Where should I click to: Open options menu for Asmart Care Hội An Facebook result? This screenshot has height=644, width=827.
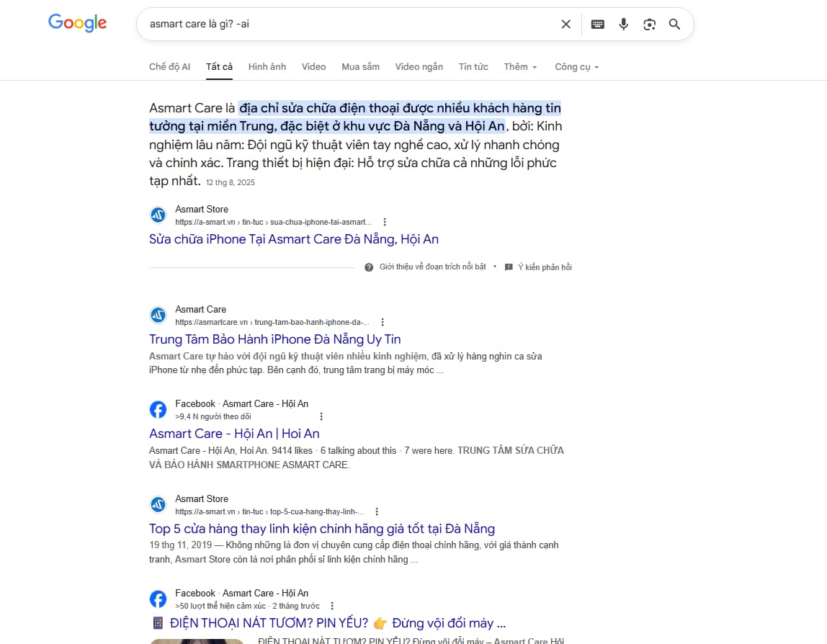(x=321, y=416)
